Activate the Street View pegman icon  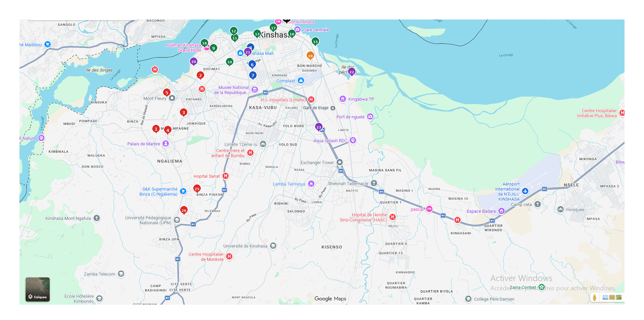595,298
